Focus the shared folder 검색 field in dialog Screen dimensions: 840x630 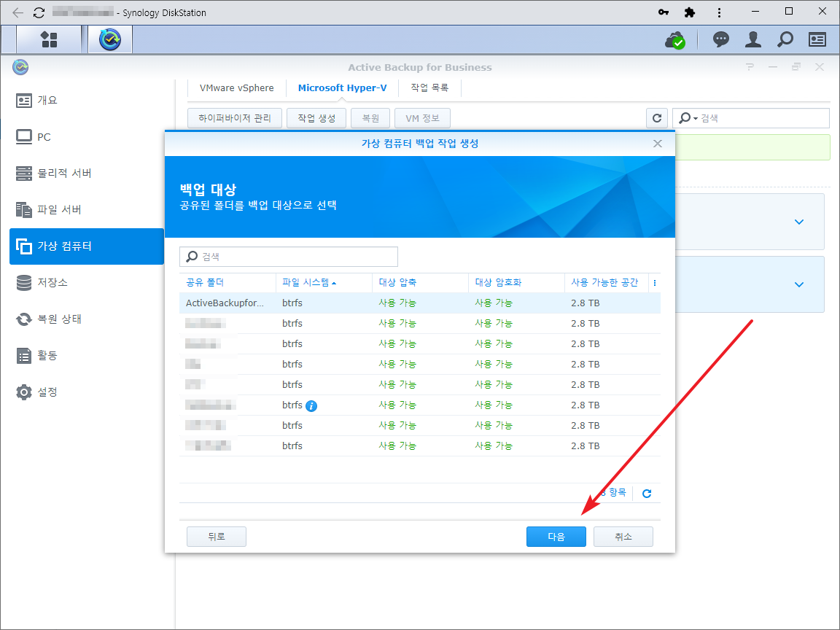tap(289, 257)
